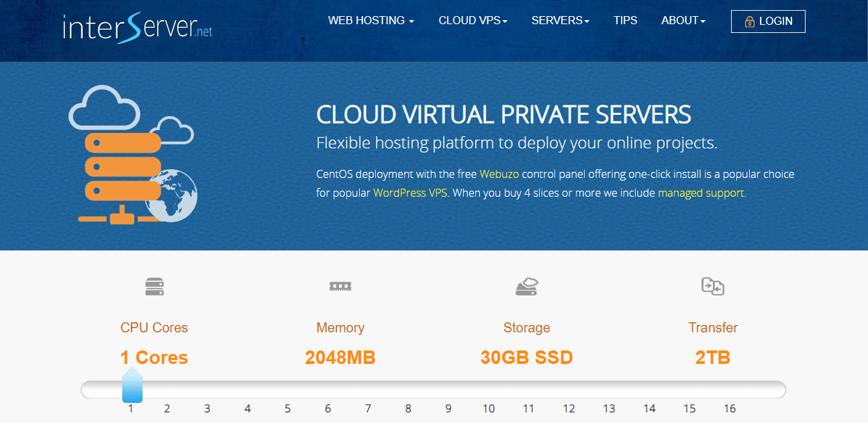Click the Transfer arrows icon

713,287
